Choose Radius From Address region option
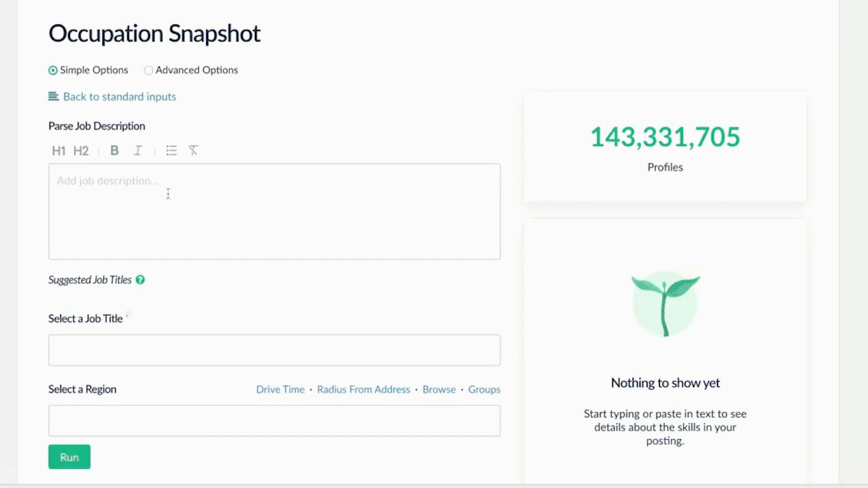The image size is (868, 488). pyautogui.click(x=363, y=390)
